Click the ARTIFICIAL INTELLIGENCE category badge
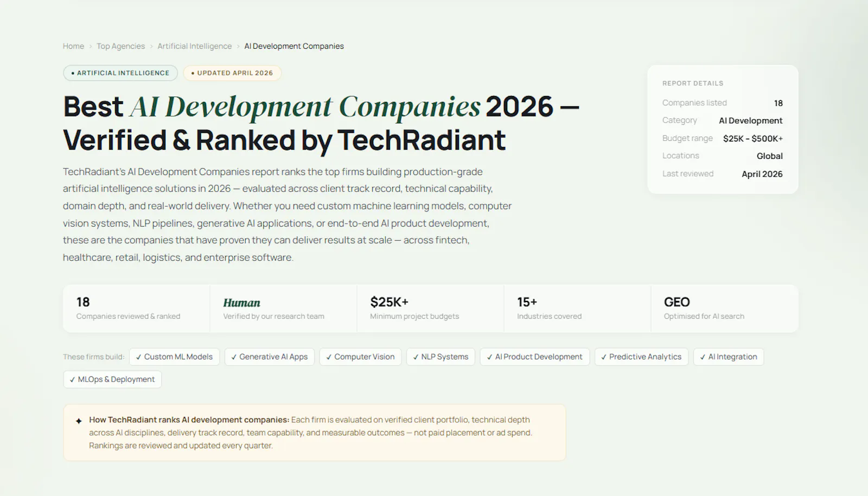Screen dimensions: 868x496 pyautogui.click(x=120, y=73)
